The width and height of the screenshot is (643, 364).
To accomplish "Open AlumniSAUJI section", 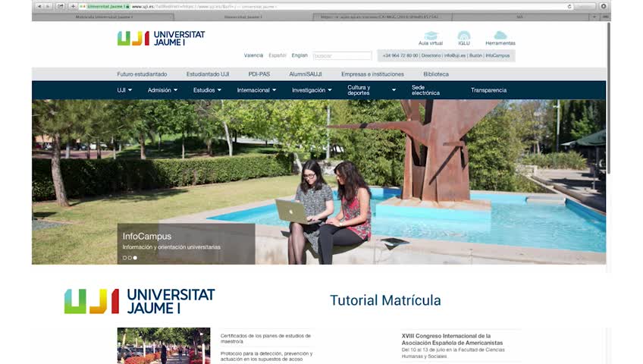I will click(305, 74).
